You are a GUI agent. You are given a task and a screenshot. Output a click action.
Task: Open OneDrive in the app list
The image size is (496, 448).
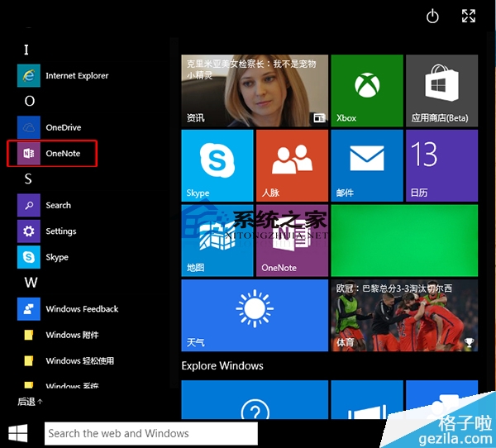tap(50, 127)
